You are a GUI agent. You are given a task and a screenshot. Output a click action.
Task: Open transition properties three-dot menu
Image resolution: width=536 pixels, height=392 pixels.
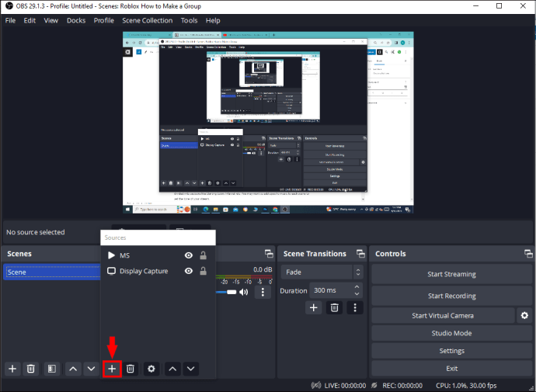355,307
